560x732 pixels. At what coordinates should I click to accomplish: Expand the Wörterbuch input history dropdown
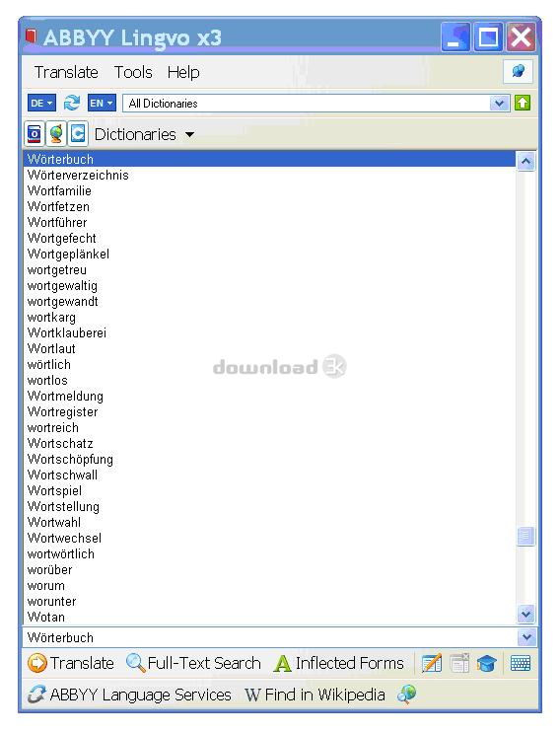coord(526,637)
